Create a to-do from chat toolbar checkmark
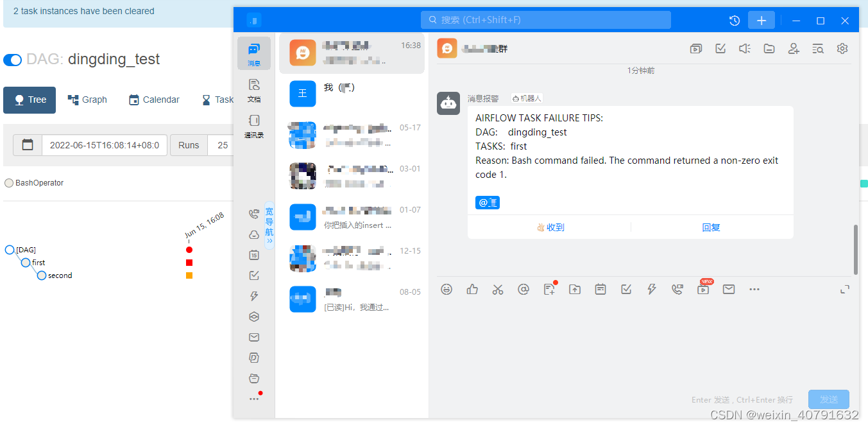868x427 pixels. tap(626, 290)
